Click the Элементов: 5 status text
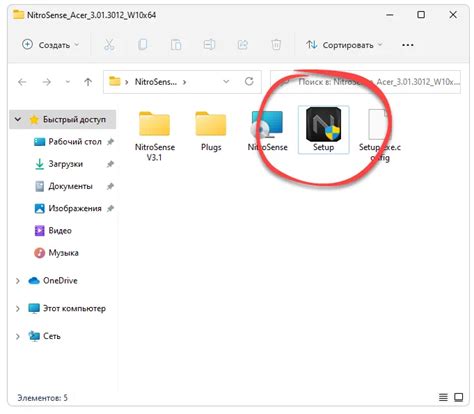Screen dimensions: 474x414 pos(42,397)
